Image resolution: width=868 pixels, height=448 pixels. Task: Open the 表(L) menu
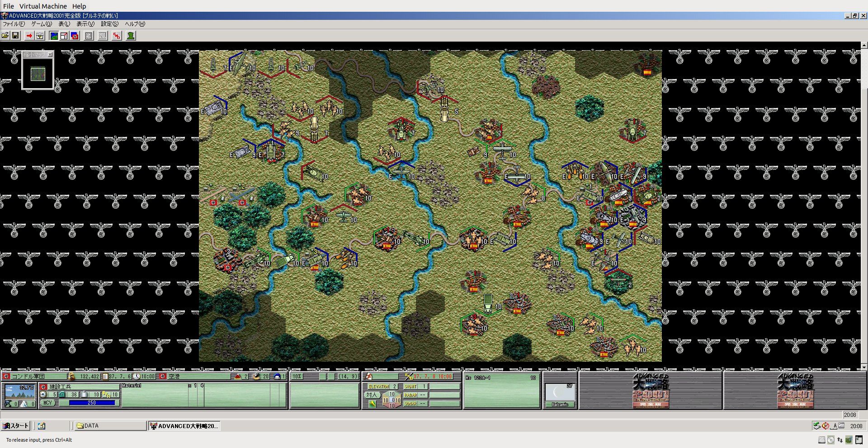click(64, 24)
